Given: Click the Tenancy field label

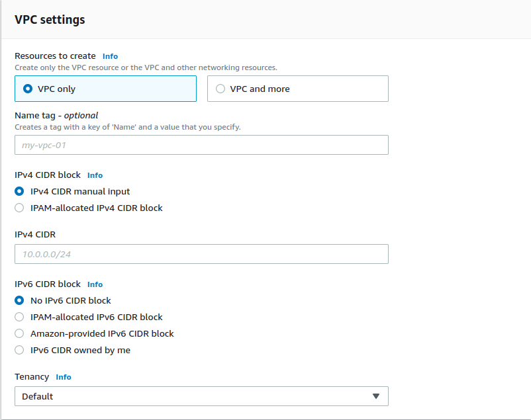Looking at the screenshot, I should 32,376.
